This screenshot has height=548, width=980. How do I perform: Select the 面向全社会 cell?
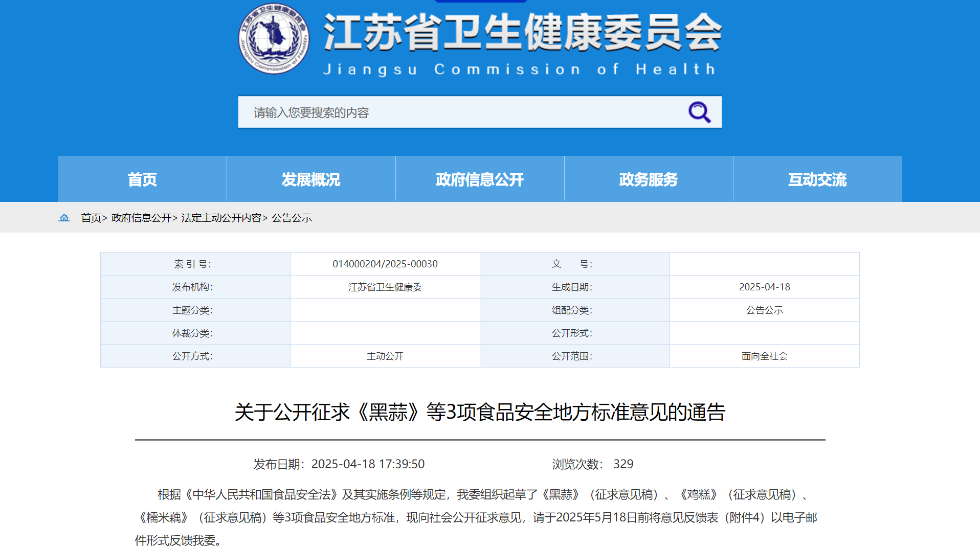pos(764,356)
